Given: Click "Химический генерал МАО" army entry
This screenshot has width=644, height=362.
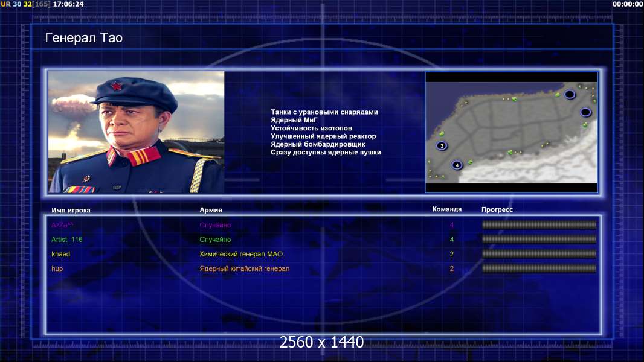Looking at the screenshot, I should coord(241,254).
